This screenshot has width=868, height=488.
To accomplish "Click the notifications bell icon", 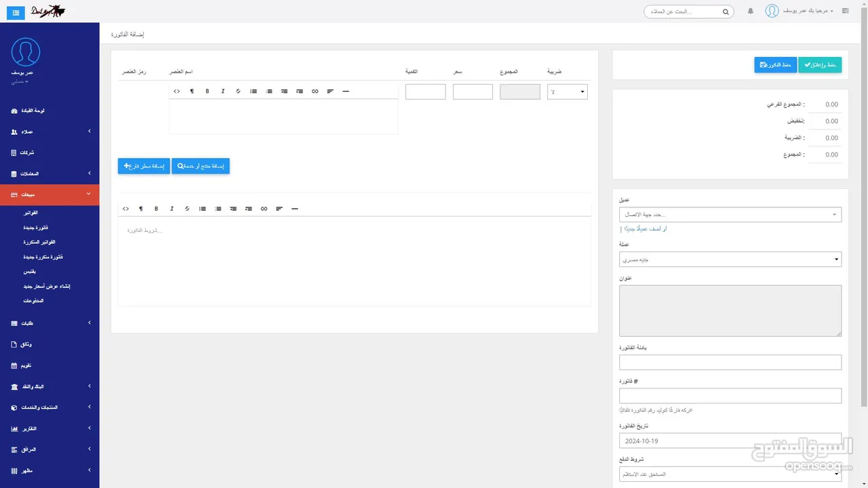I will (751, 12).
